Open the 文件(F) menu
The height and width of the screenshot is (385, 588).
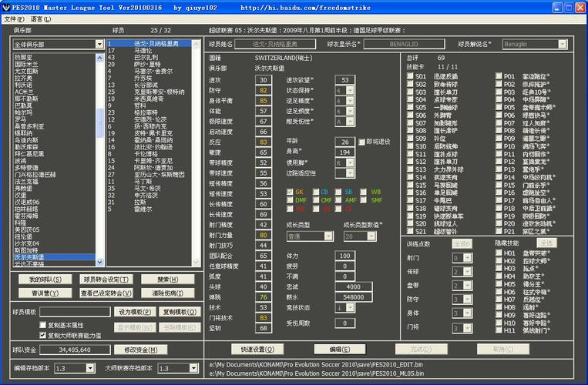(14, 18)
